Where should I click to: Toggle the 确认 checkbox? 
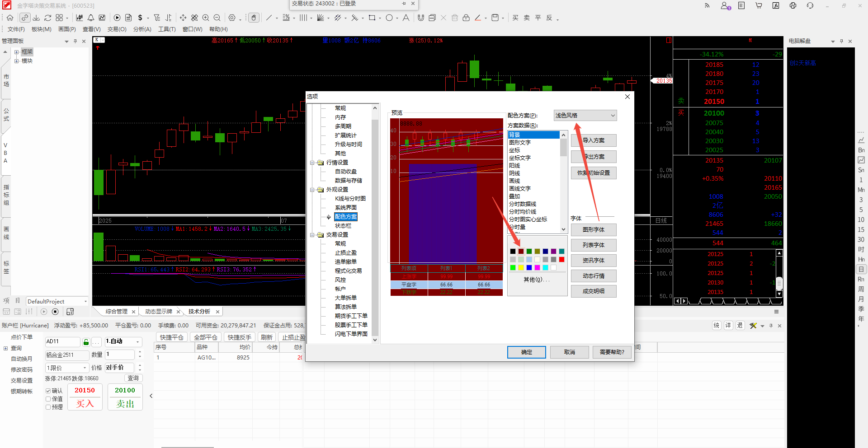tap(48, 391)
